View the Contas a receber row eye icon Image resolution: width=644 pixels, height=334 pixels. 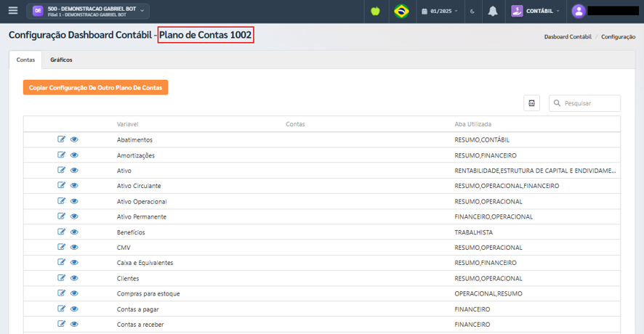coord(74,324)
